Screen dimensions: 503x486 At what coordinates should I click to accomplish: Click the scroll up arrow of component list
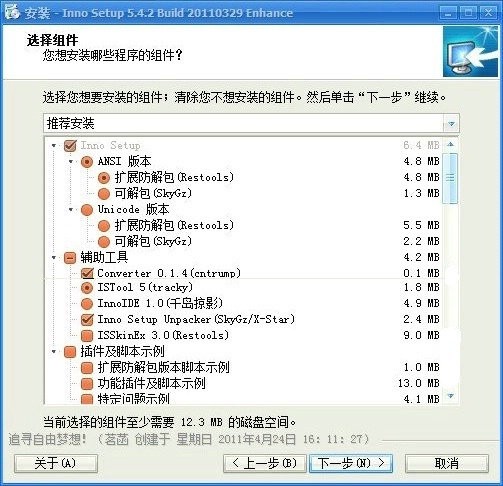(450, 144)
